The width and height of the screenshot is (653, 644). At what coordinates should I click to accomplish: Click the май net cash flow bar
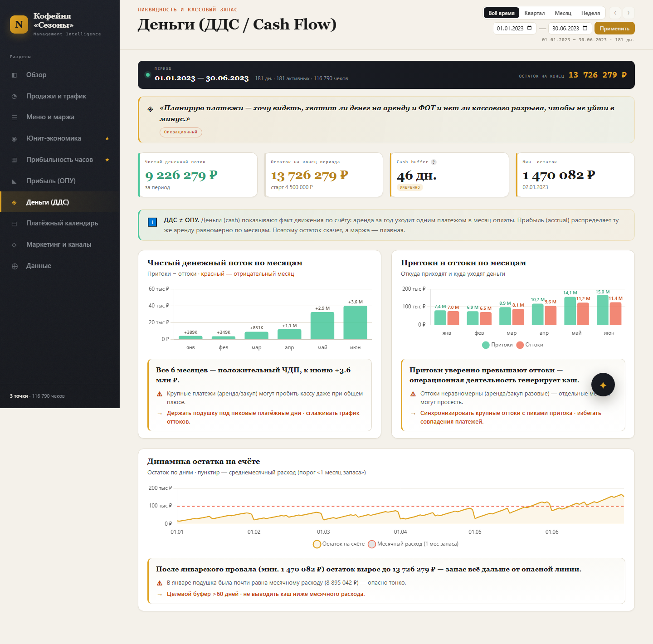322,326
